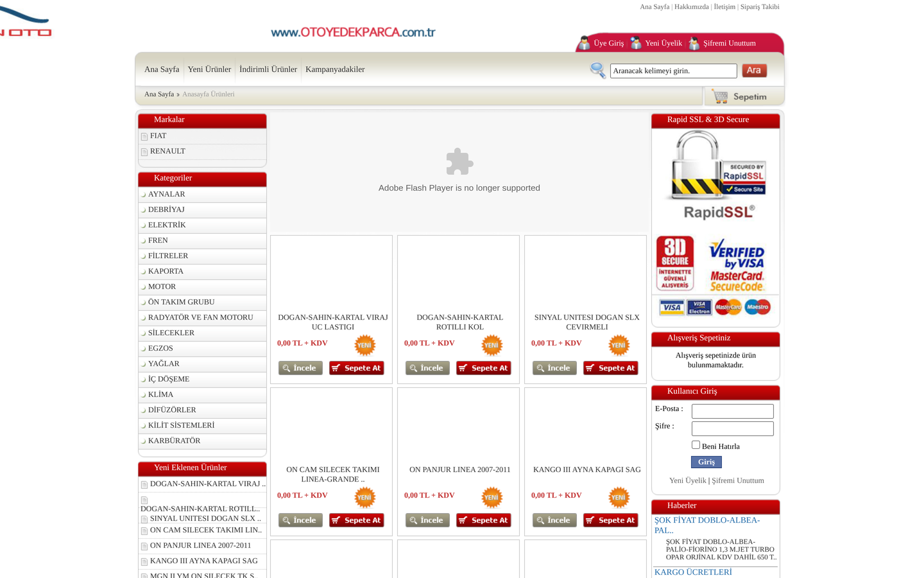Click the Üye Giriş person icon
The image size is (924, 578).
584,43
